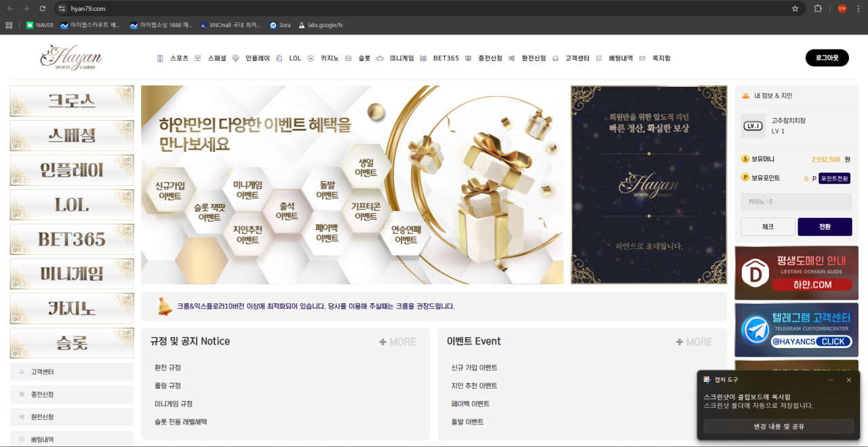This screenshot has width=868, height=447.
Task: Open the three-dot menu in capture notification
Action: click(831, 380)
